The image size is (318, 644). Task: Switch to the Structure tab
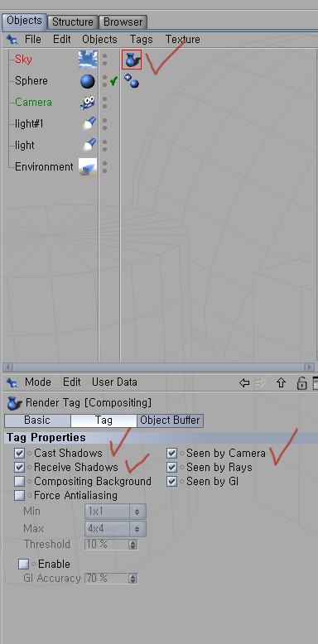pos(73,22)
